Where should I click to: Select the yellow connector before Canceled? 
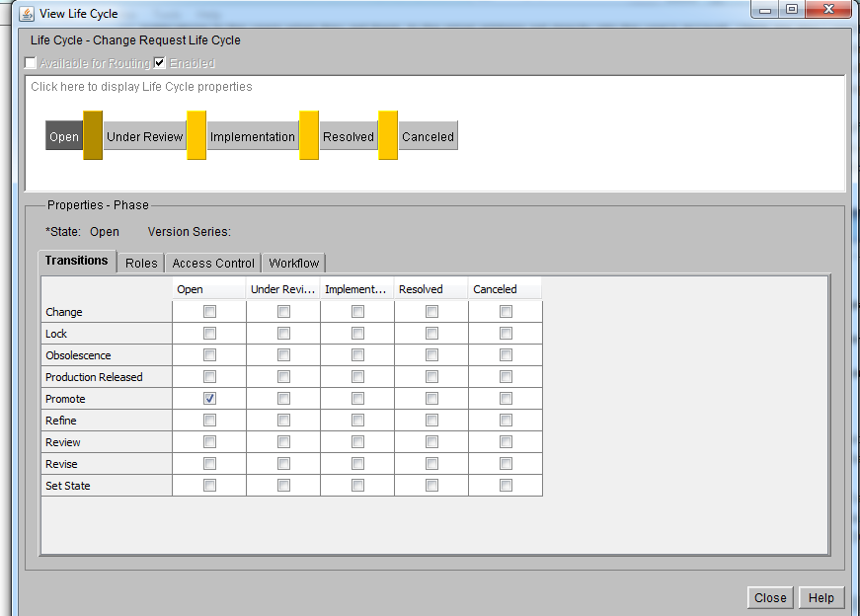(x=385, y=135)
